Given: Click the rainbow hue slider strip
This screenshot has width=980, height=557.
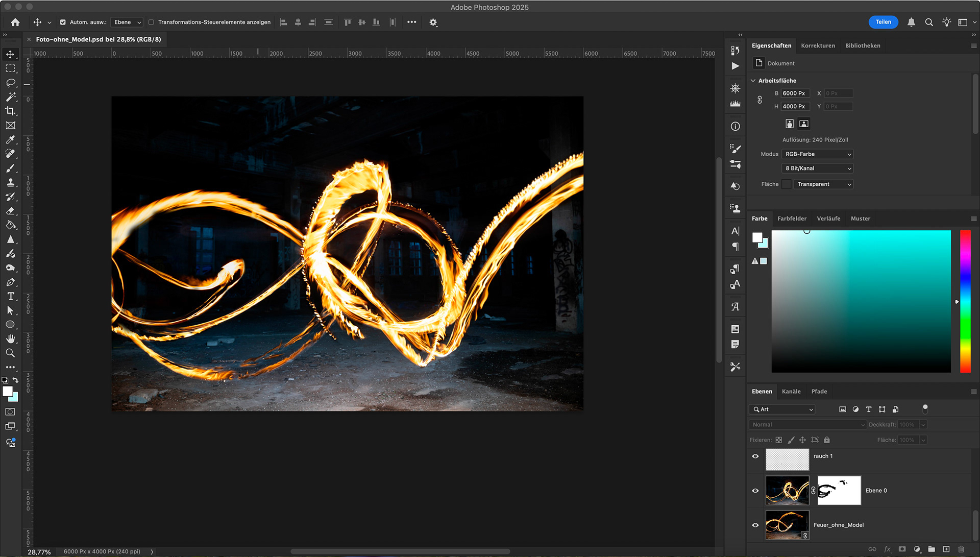Looking at the screenshot, I should click(x=965, y=301).
